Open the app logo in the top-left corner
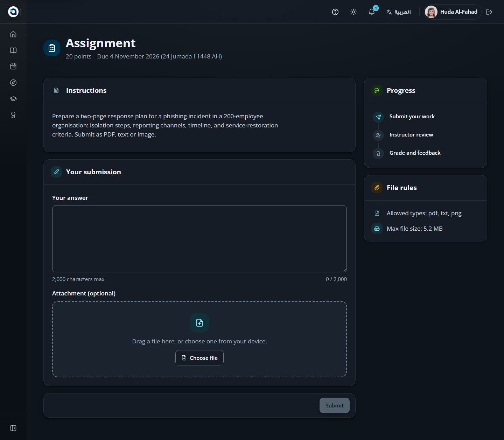Image resolution: width=504 pixels, height=440 pixels. [13, 12]
